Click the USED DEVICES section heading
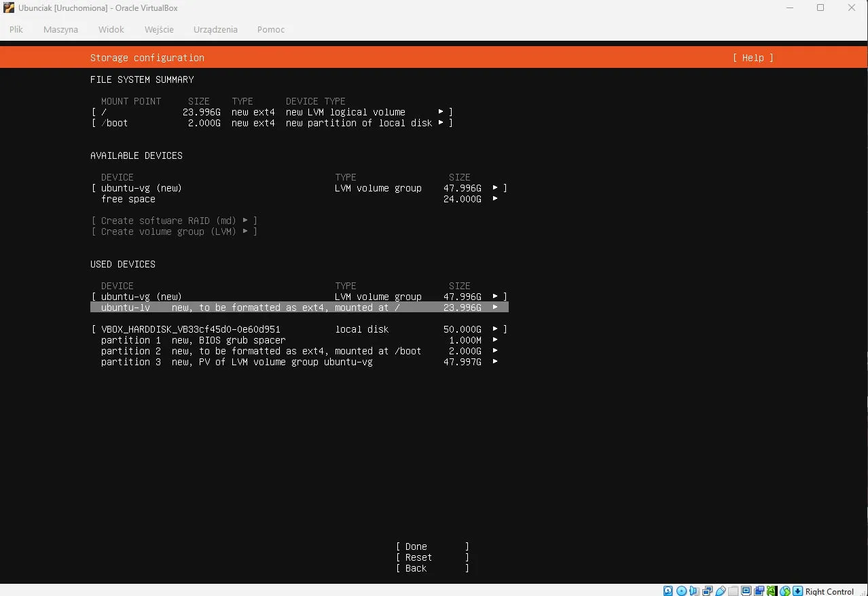The height and width of the screenshot is (596, 868). (x=123, y=264)
